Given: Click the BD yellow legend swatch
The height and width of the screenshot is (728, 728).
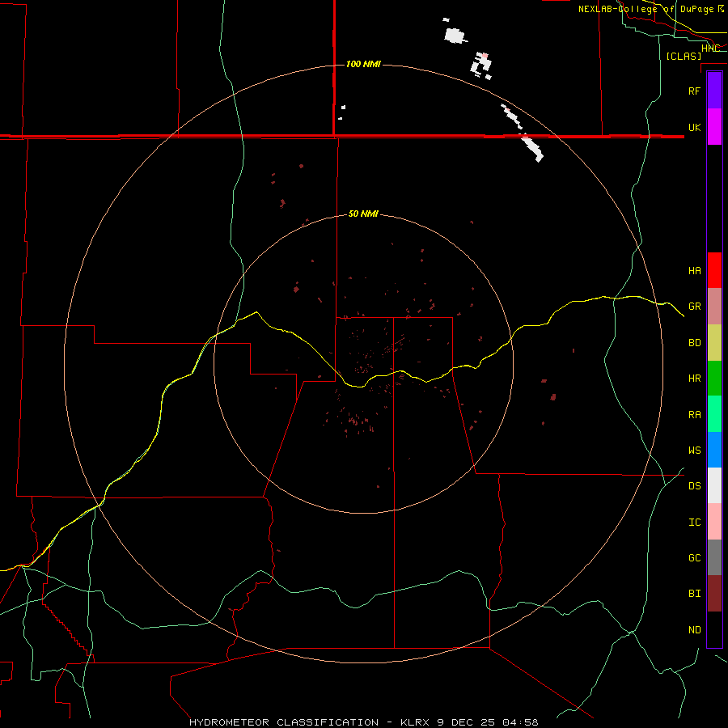Looking at the screenshot, I should [x=714, y=343].
